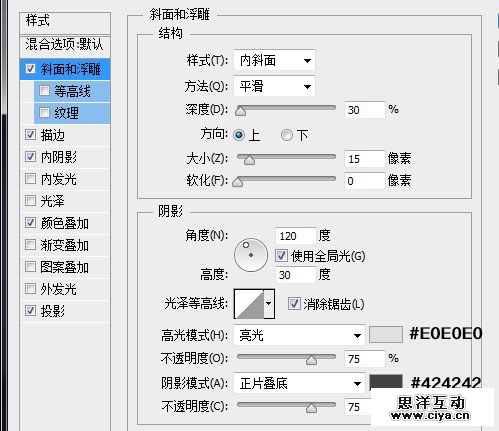Select direction 上 radio button
This screenshot has width=499, height=431.
(239, 135)
